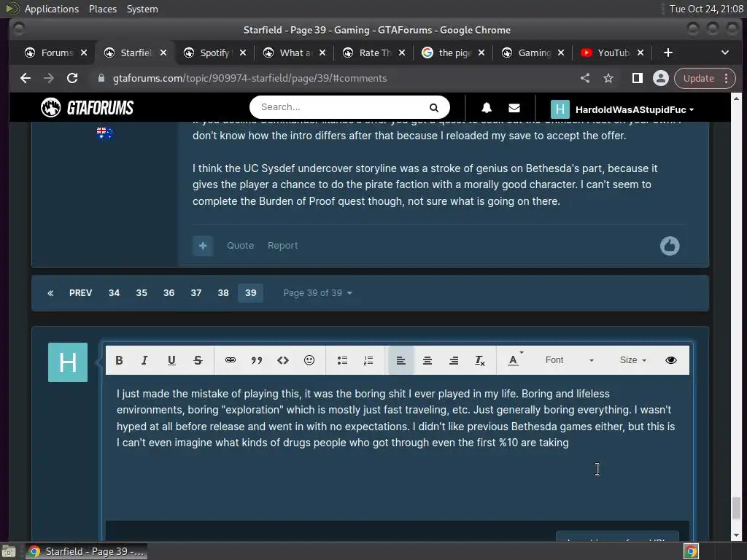The image size is (747, 560).
Task: Quote the post
Action: click(240, 246)
